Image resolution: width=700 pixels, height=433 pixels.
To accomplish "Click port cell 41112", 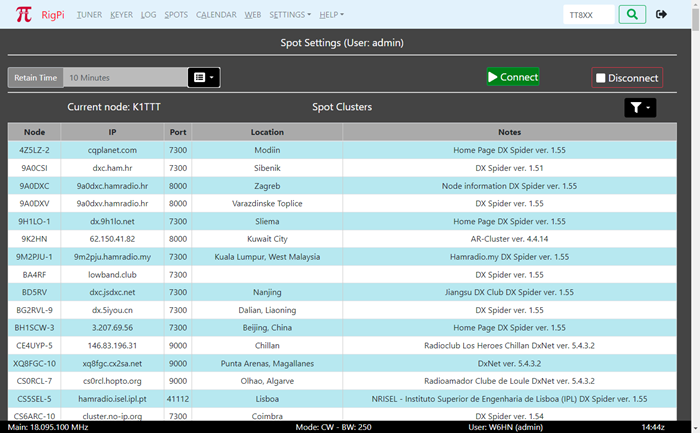I will (x=178, y=399).
